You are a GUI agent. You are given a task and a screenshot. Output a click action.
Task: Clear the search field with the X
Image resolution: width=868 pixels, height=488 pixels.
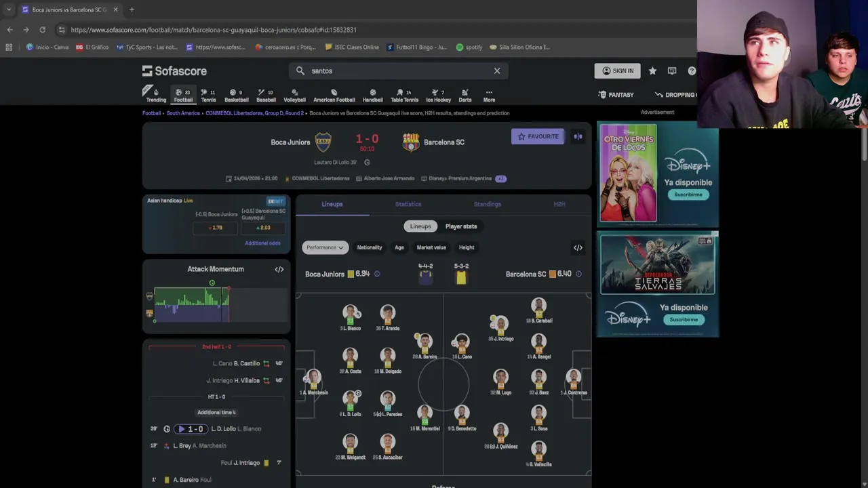tap(497, 70)
